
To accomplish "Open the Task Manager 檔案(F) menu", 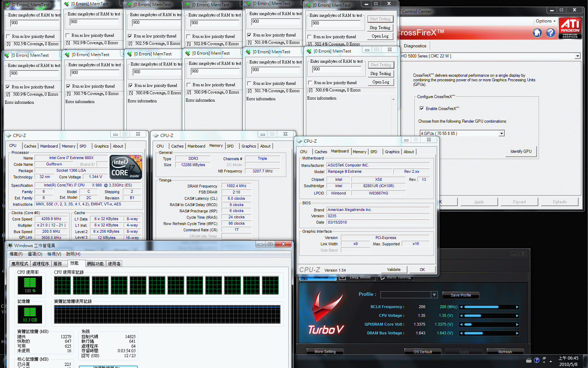I will click(x=16, y=254).
